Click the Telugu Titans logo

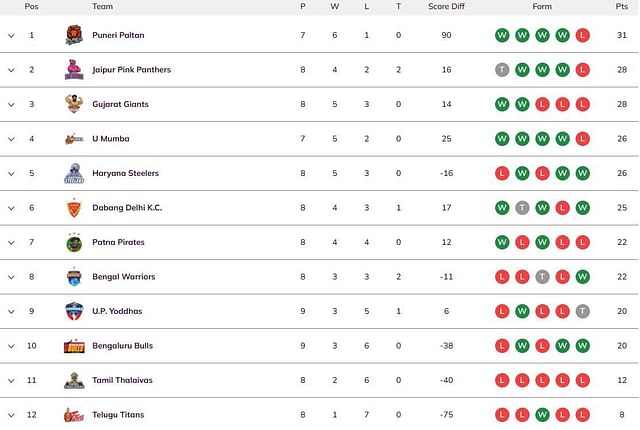(x=74, y=415)
